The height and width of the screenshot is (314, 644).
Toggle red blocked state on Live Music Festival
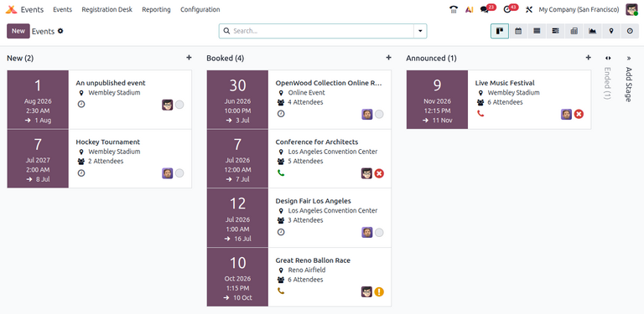point(579,115)
